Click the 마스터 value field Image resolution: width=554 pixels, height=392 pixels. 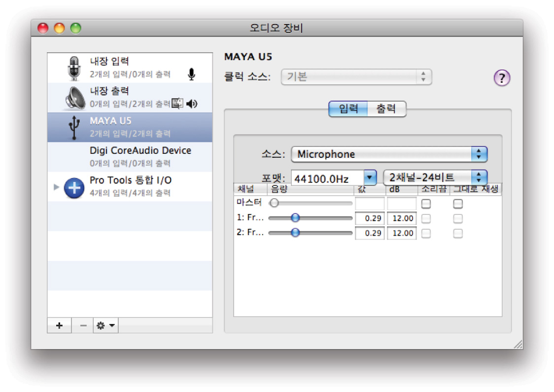370,203
